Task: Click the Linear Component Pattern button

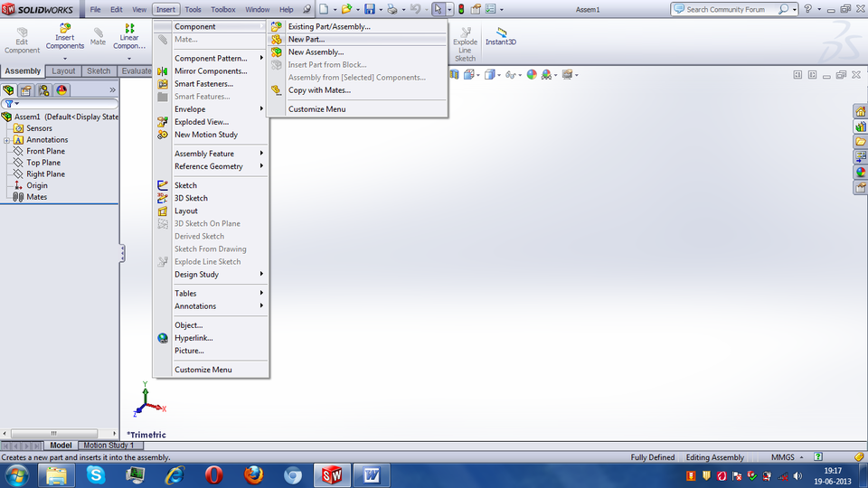Action: click(x=129, y=37)
